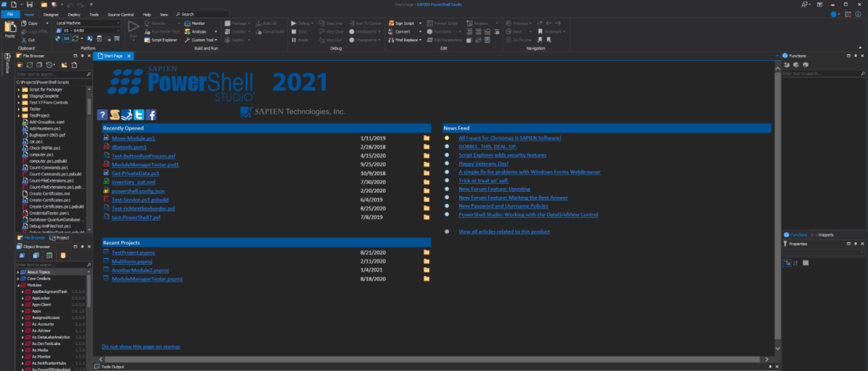
Task: Click the Facebook icon on Start Page
Action: tap(151, 115)
